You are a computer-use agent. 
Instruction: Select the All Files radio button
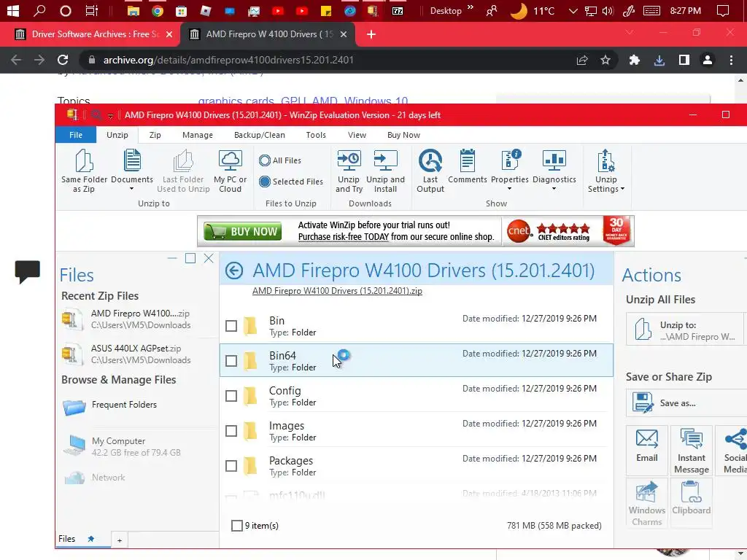[265, 160]
